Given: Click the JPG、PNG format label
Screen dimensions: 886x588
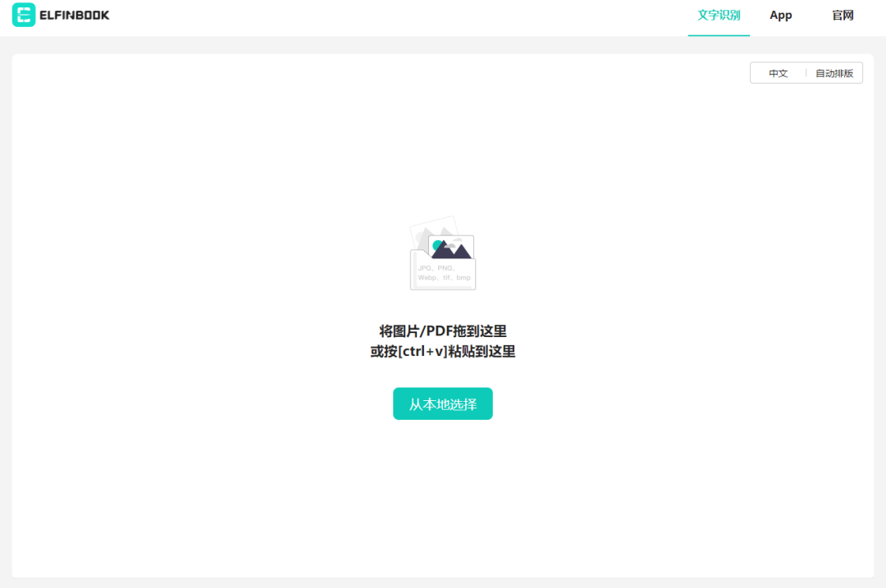Looking at the screenshot, I should tap(436, 268).
